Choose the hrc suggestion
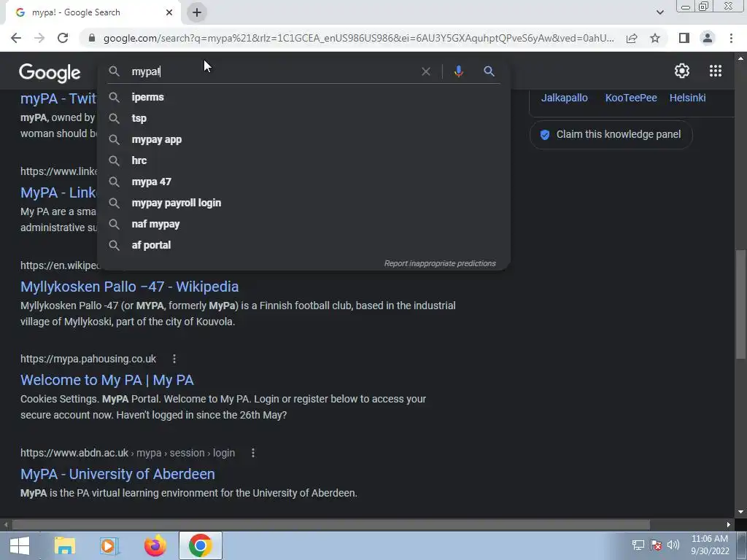The image size is (747, 560). click(303, 160)
